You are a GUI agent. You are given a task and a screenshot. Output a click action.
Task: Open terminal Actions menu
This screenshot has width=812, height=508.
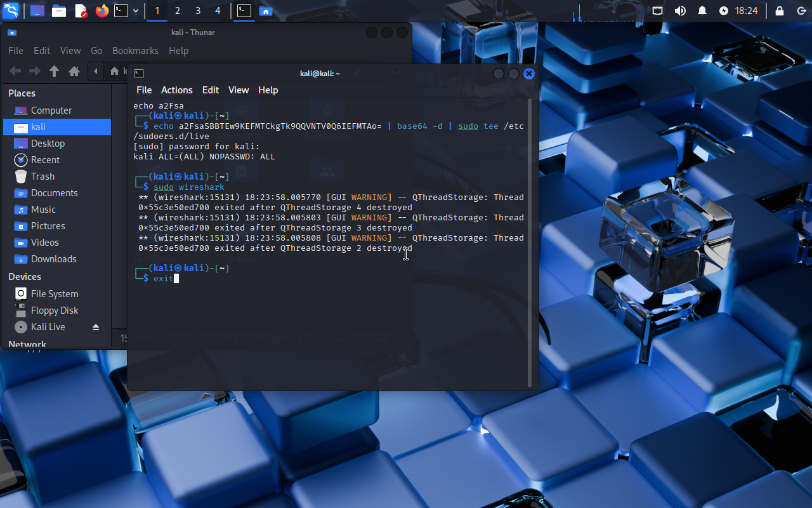[176, 90]
